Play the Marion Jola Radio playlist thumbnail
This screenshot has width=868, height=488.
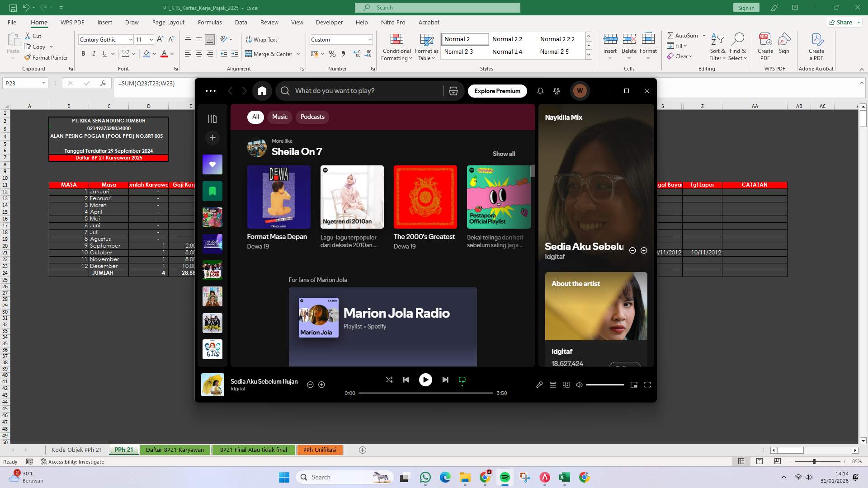pyautogui.click(x=318, y=317)
